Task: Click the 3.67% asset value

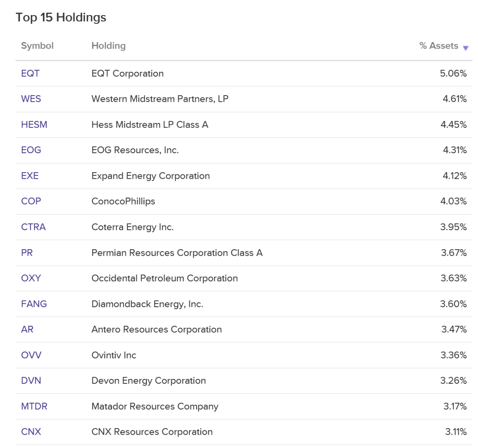Action: [454, 252]
